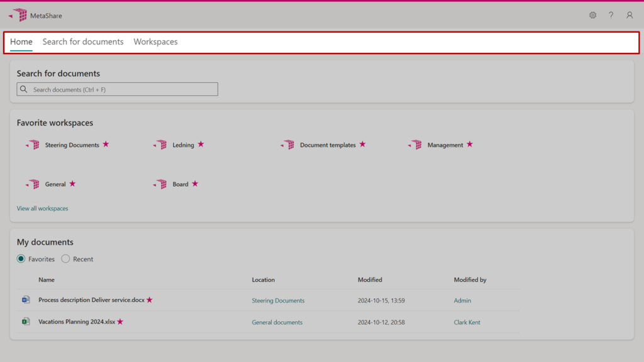
Task: Toggle the star next to Document templates
Action: tap(362, 145)
